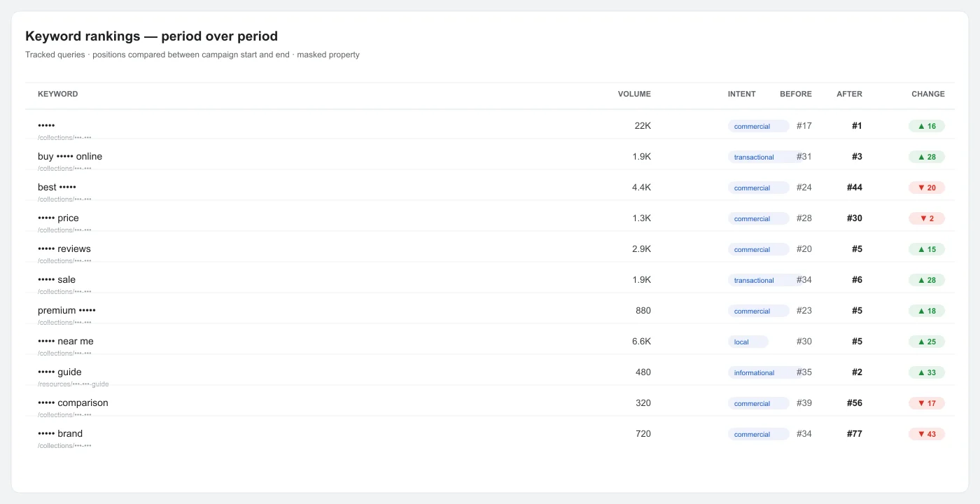The width and height of the screenshot is (980, 504).
Task: Click the INTENT column header
Action: [x=741, y=94]
